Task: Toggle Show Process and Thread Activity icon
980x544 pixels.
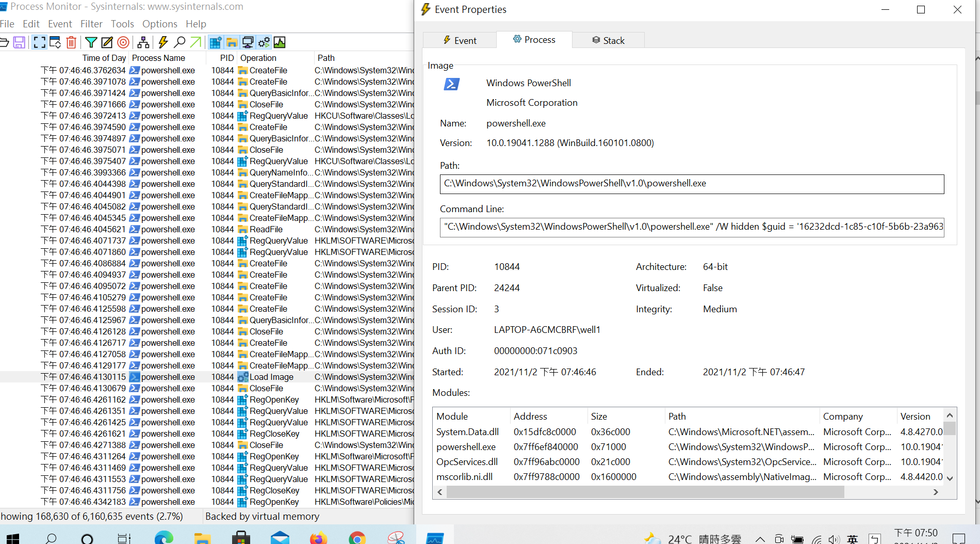Action: pyautogui.click(x=264, y=42)
